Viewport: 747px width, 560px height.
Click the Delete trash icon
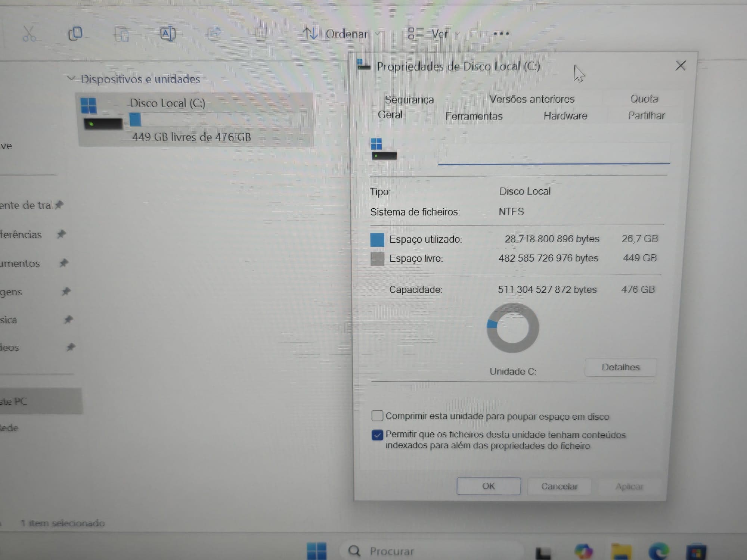(260, 34)
